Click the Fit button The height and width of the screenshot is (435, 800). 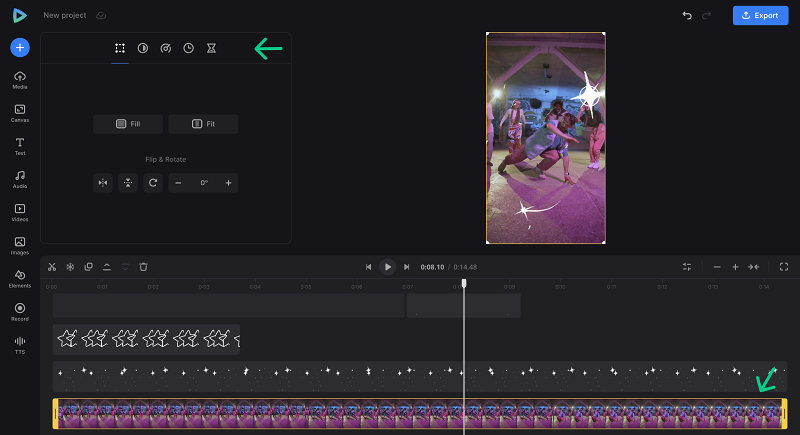tap(203, 124)
